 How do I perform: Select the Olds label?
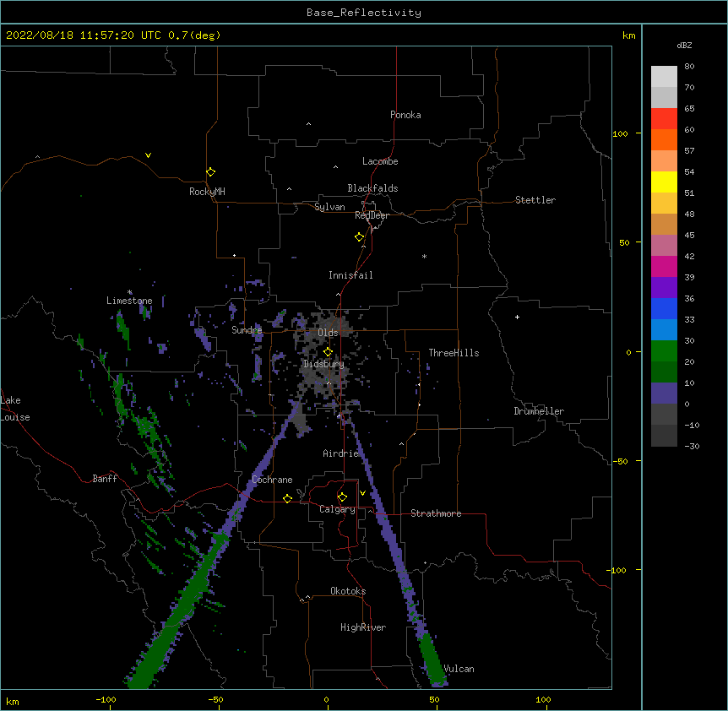pos(328,333)
